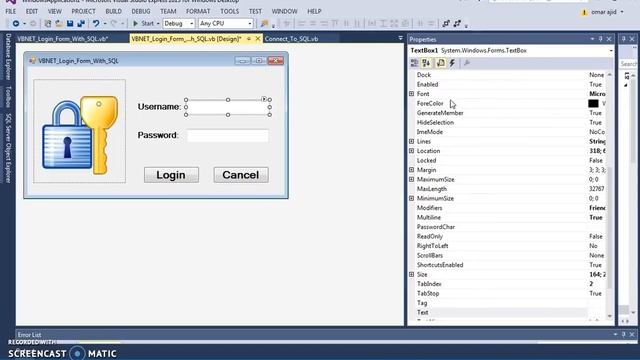Image resolution: width=640 pixels, height=360 pixels.
Task: Open the TOOLS menu
Action: pos(229,11)
